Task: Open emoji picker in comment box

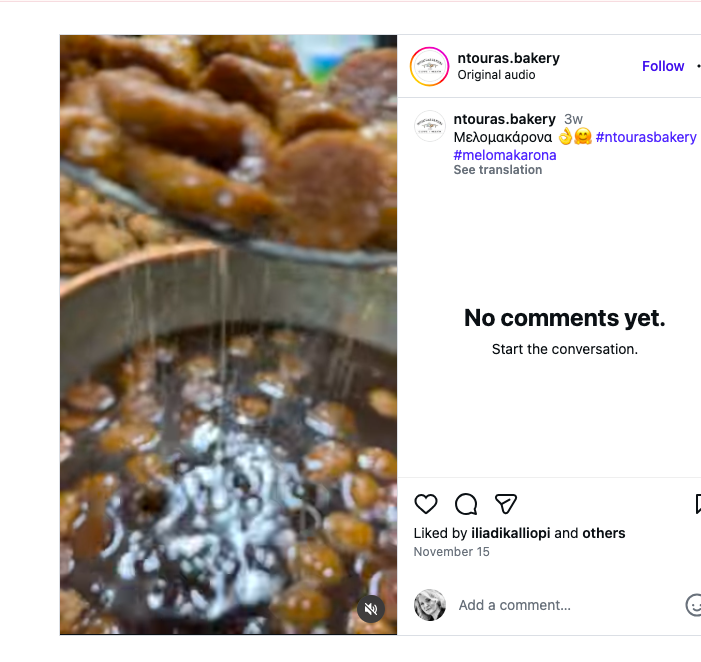Action: tap(694, 604)
